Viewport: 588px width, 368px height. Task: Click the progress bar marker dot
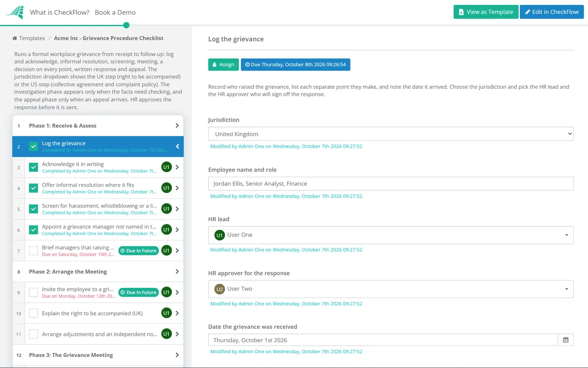pos(126,25)
